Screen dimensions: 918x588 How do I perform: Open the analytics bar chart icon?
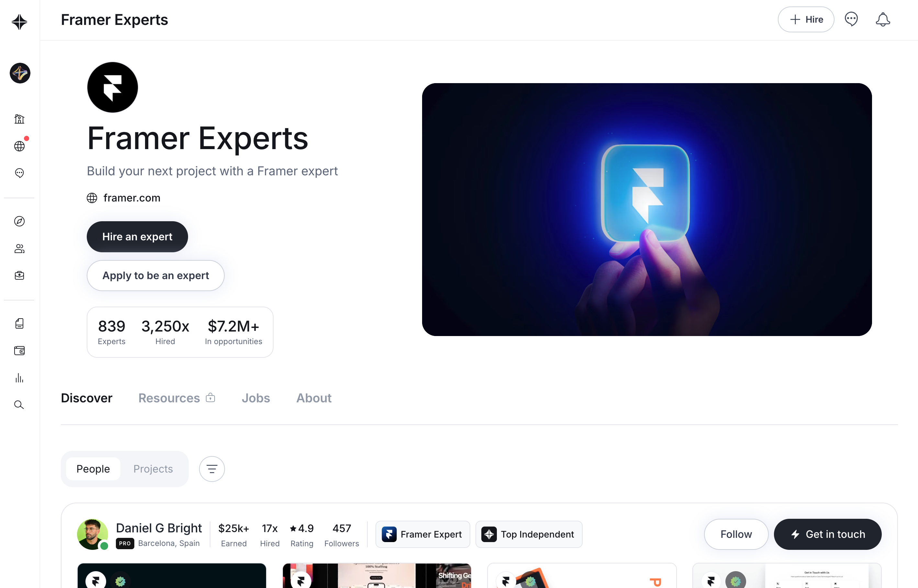click(19, 378)
